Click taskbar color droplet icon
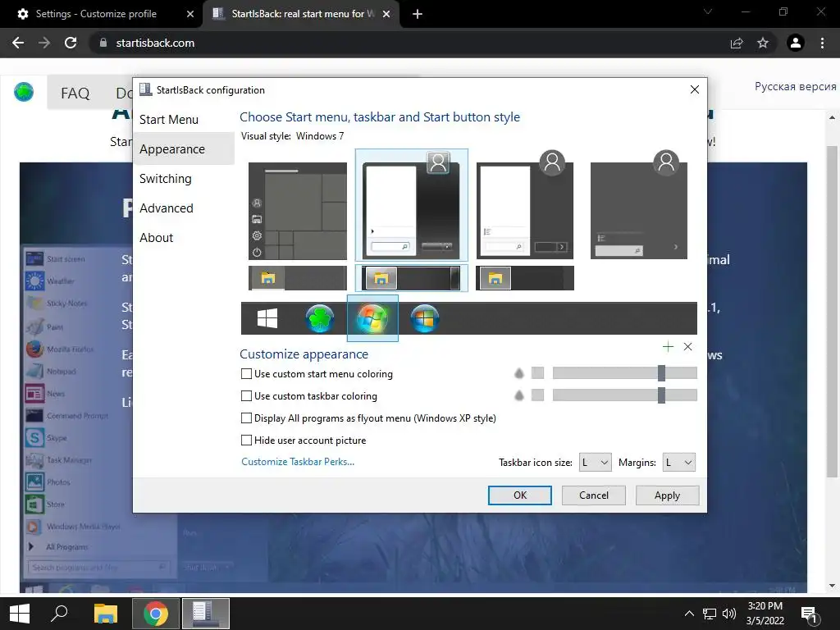 click(519, 395)
